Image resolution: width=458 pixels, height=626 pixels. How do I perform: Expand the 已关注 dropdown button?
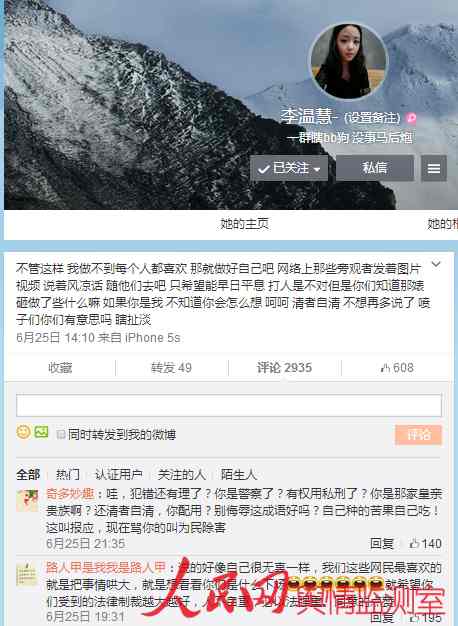click(289, 168)
